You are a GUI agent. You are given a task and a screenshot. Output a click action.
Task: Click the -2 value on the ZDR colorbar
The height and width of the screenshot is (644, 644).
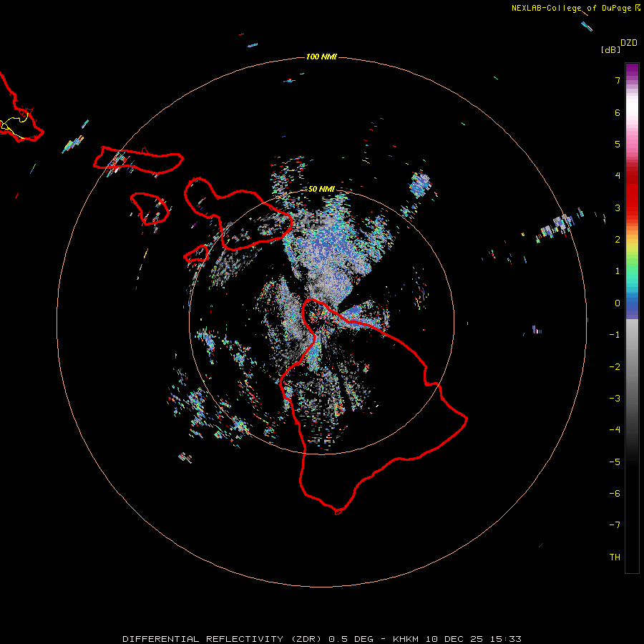pos(615,367)
